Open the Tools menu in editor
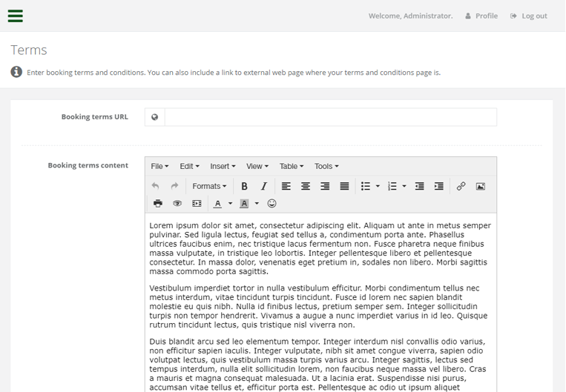This screenshot has width=566, height=392. 326,166
